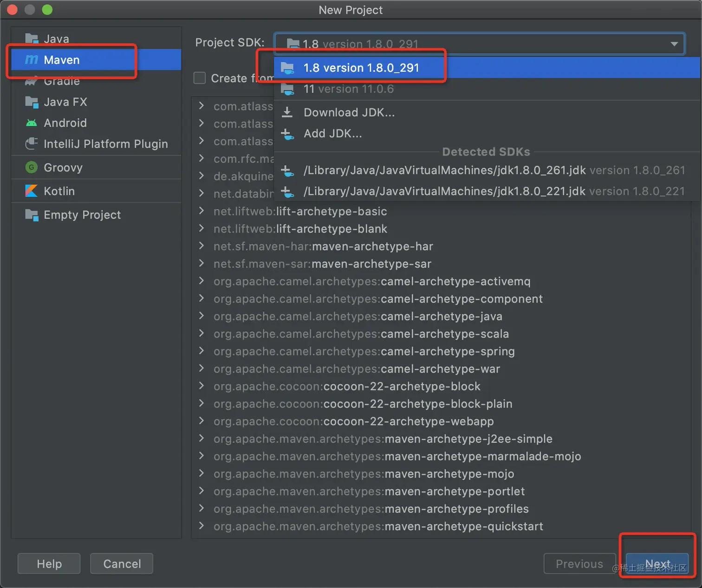
Task: Expand maven-archetype-har node
Action: point(201,246)
